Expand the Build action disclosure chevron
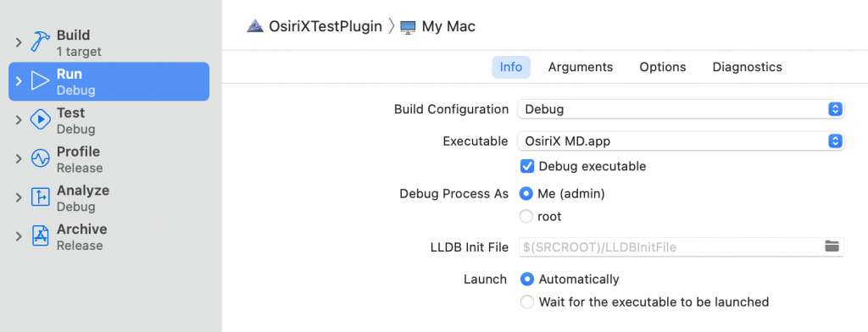This screenshot has width=868, height=332. 19,42
